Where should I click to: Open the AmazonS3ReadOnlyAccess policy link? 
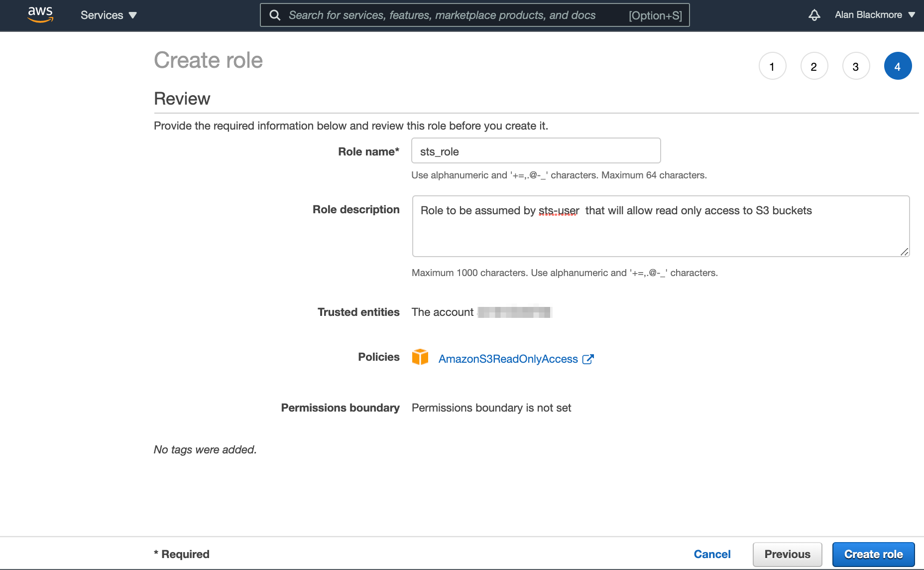click(508, 359)
